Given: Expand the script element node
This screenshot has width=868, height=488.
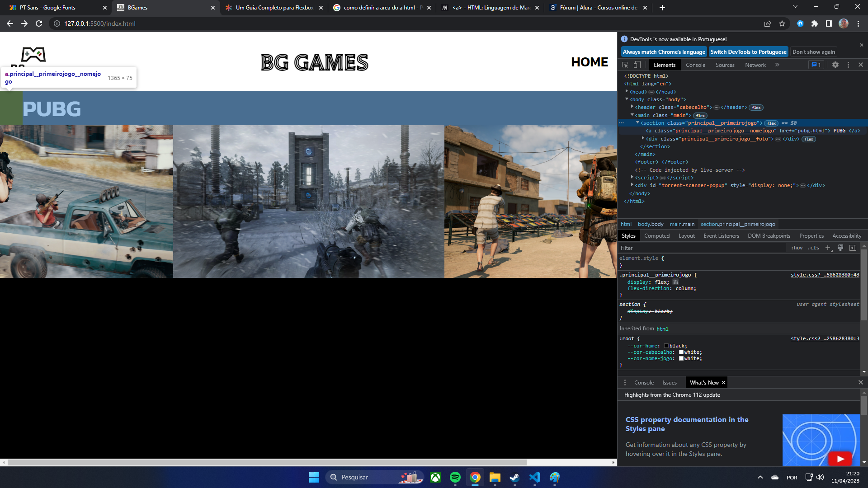Looking at the screenshot, I should [632, 177].
